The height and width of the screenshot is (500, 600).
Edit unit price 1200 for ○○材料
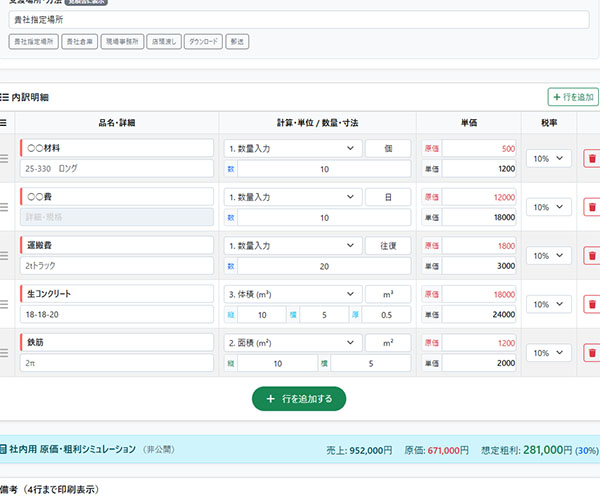tap(479, 169)
